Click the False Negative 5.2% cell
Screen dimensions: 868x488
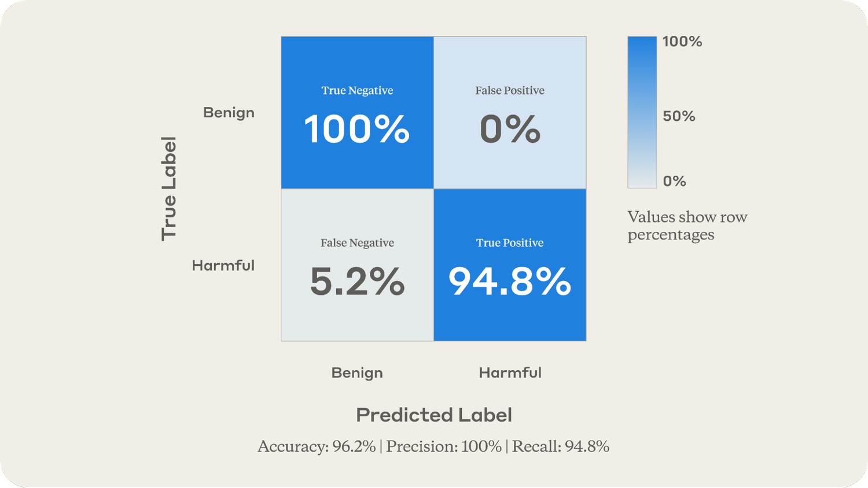tap(357, 282)
